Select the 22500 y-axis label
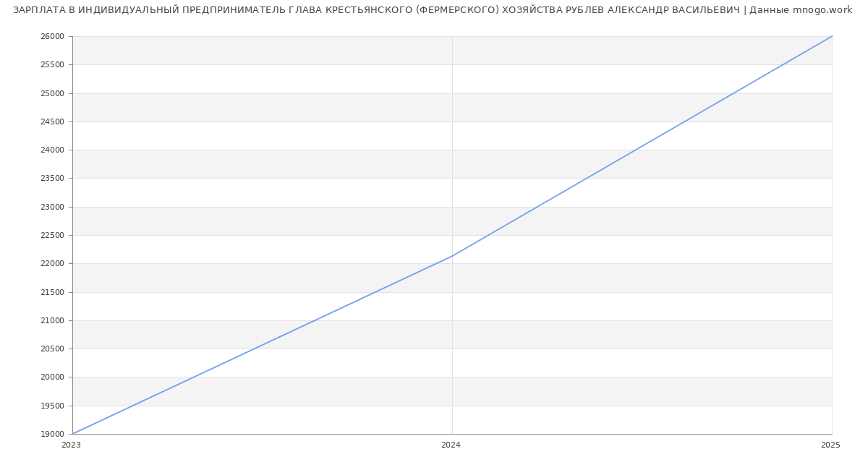This screenshot has height=470, width=868. tap(53, 236)
